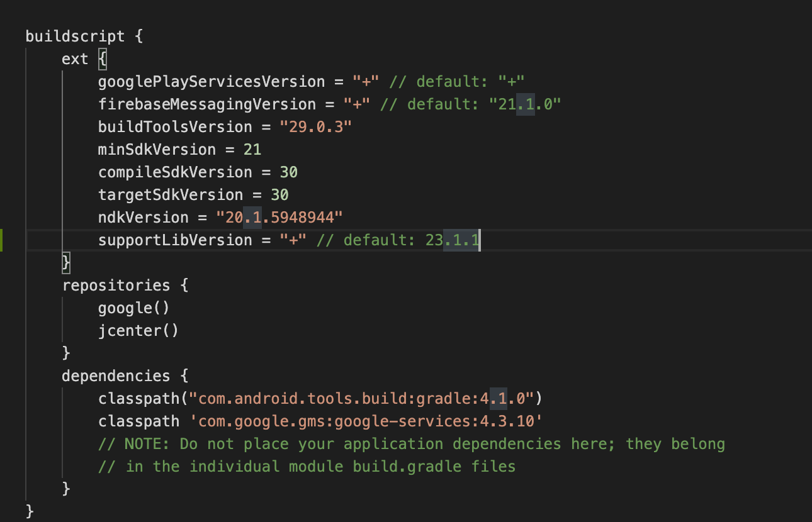Click 'com.google.gms:google-services:4.3.10' string
This screenshot has height=522, width=812.
coord(366,421)
